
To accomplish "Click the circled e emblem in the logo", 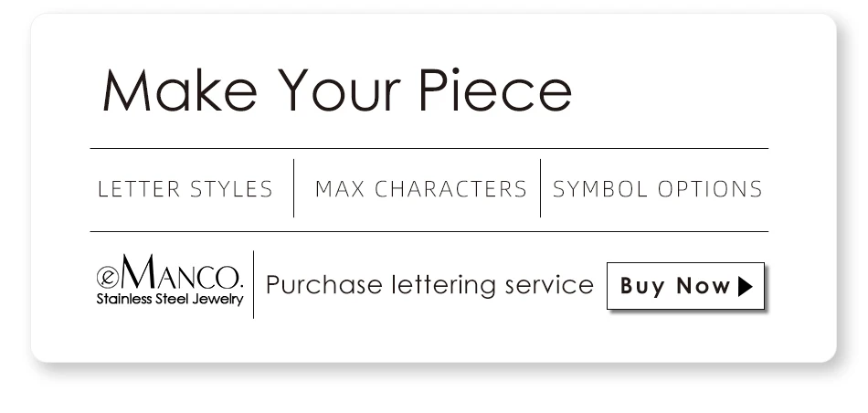I will (x=107, y=277).
